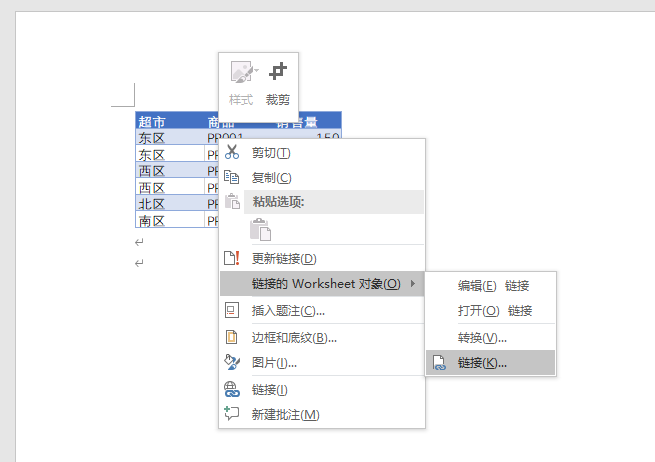The width and height of the screenshot is (655, 462).
Task: Choose Update Link (更新链接)
Action: tap(284, 259)
